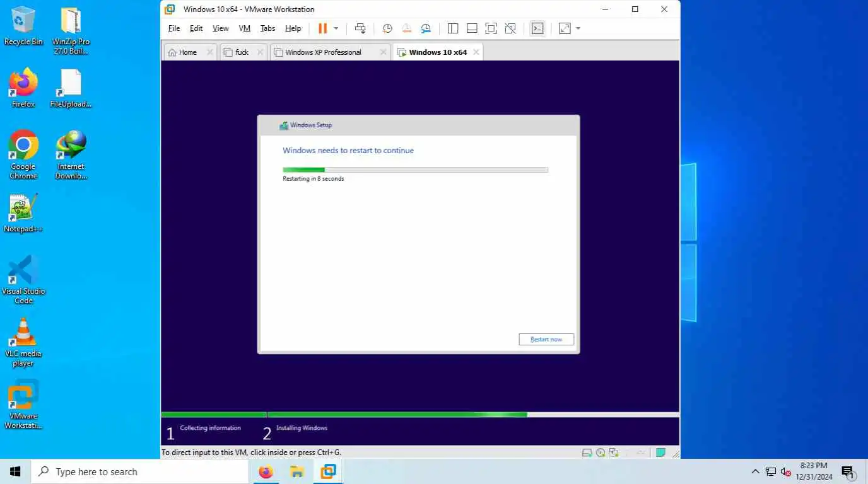Open Recycle Bin desktop icon
This screenshot has width=868, height=484.
pyautogui.click(x=23, y=26)
